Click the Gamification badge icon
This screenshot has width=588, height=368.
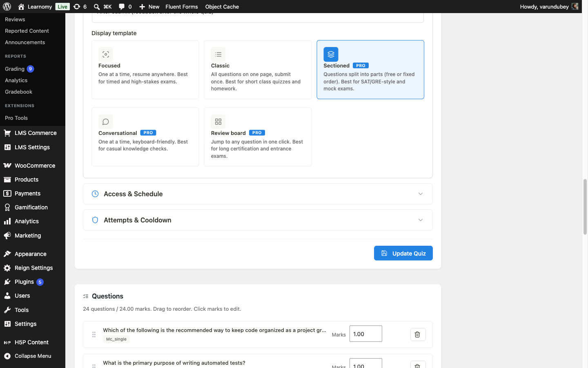click(x=7, y=207)
